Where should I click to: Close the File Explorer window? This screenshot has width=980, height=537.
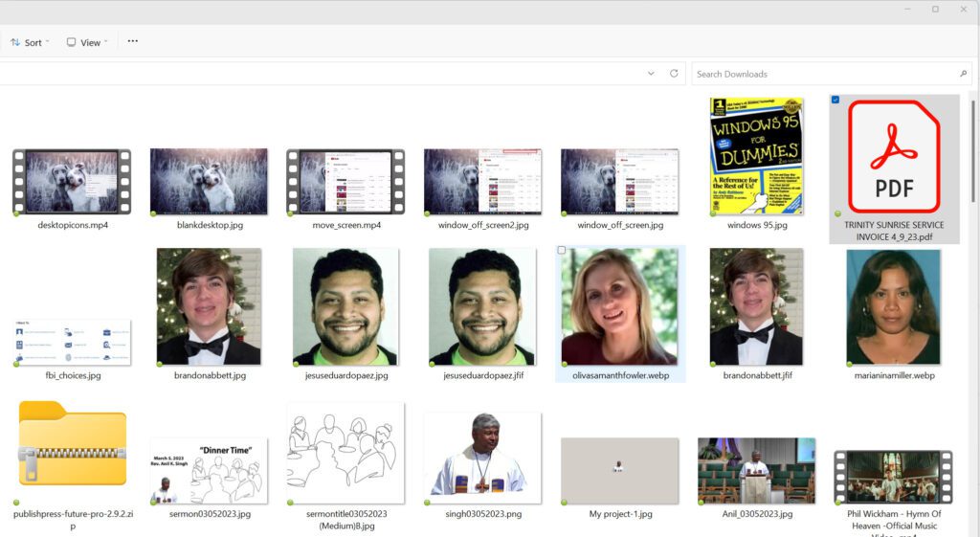tap(964, 9)
